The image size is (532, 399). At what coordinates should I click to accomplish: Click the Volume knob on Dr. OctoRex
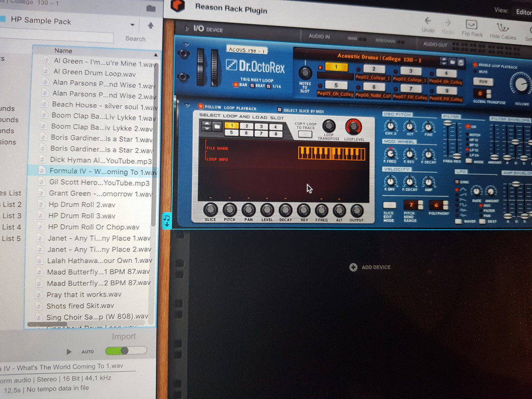tap(521, 84)
